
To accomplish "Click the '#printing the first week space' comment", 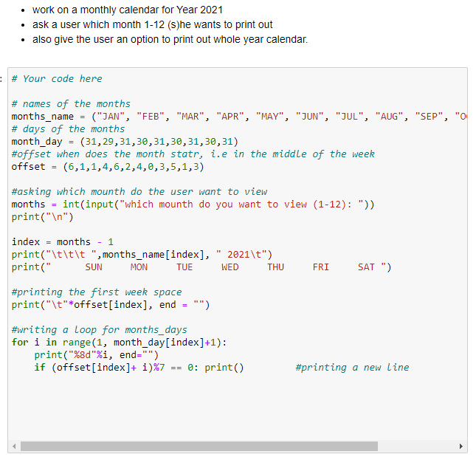I will (97, 292).
